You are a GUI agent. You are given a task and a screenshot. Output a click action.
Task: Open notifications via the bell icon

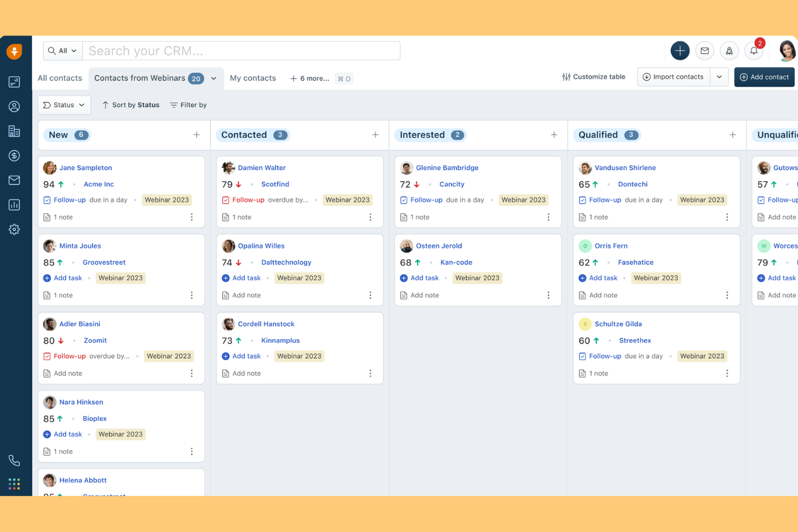[754, 50]
